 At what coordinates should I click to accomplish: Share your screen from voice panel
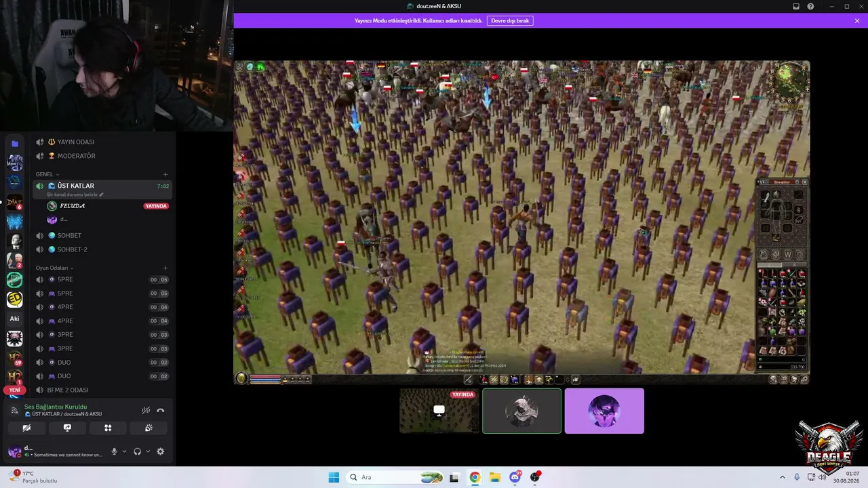pyautogui.click(x=67, y=428)
